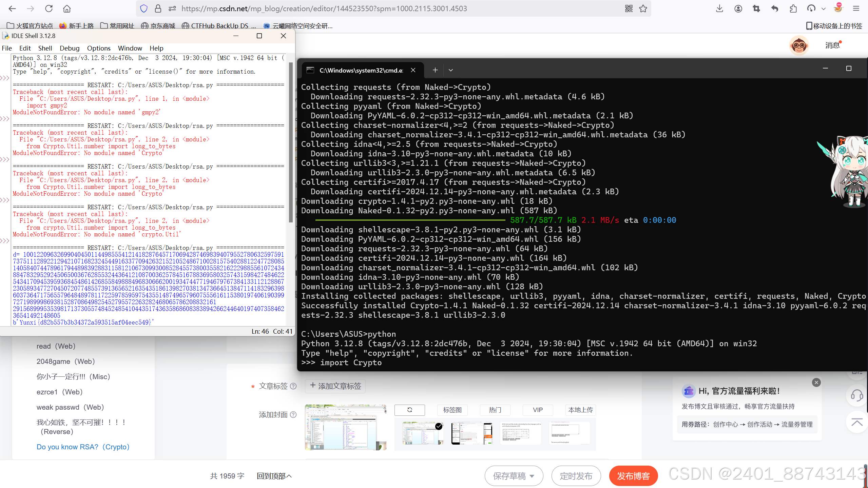Open Firefox home page icon
The height and width of the screenshot is (488, 868).
tap(67, 8)
